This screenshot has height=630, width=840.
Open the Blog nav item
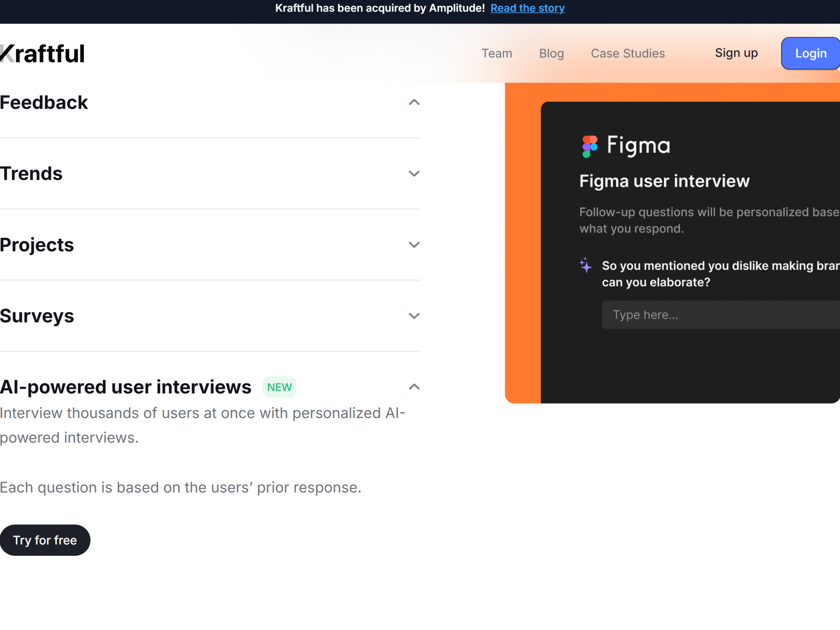click(x=551, y=53)
